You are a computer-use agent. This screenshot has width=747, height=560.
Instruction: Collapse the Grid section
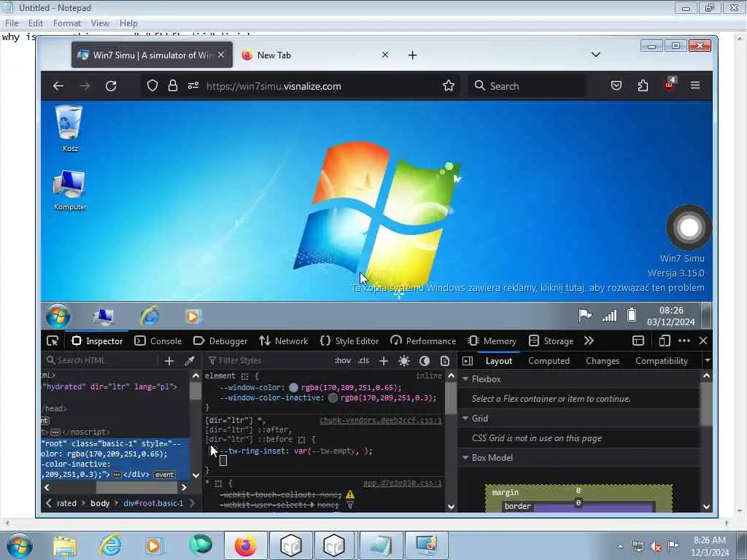(x=466, y=418)
